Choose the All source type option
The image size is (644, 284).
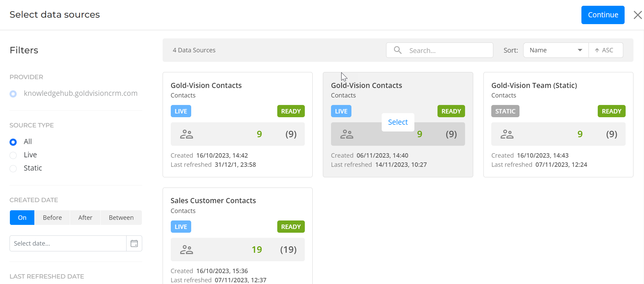click(x=13, y=142)
